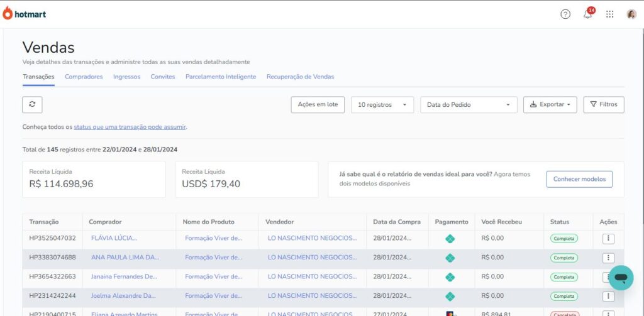644x316 pixels.
Task: Open the help question mark icon
Action: click(565, 14)
